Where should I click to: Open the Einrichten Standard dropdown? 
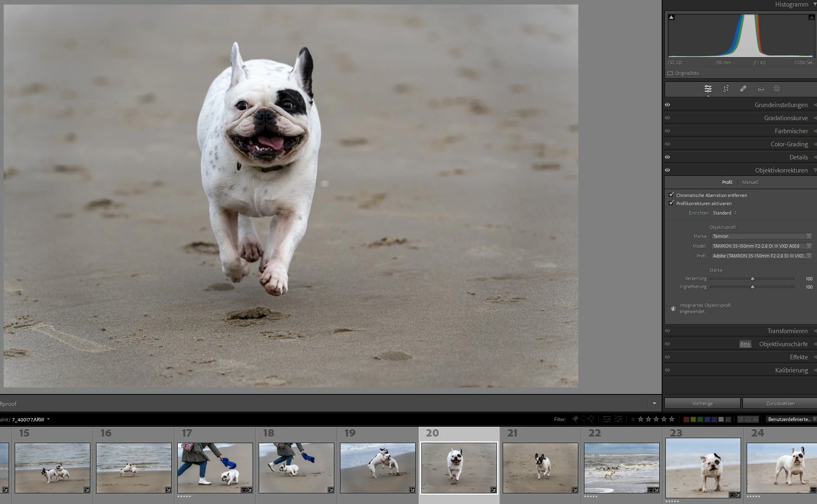[x=725, y=213]
